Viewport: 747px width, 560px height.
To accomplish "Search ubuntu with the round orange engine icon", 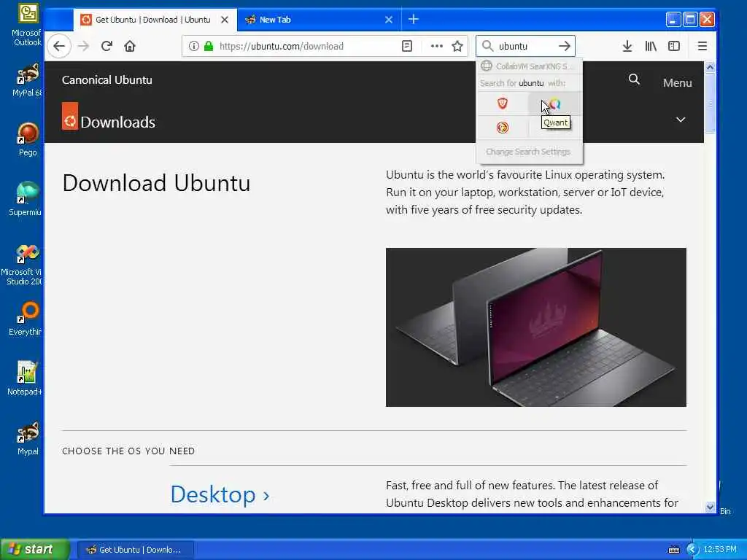I will pos(503,128).
